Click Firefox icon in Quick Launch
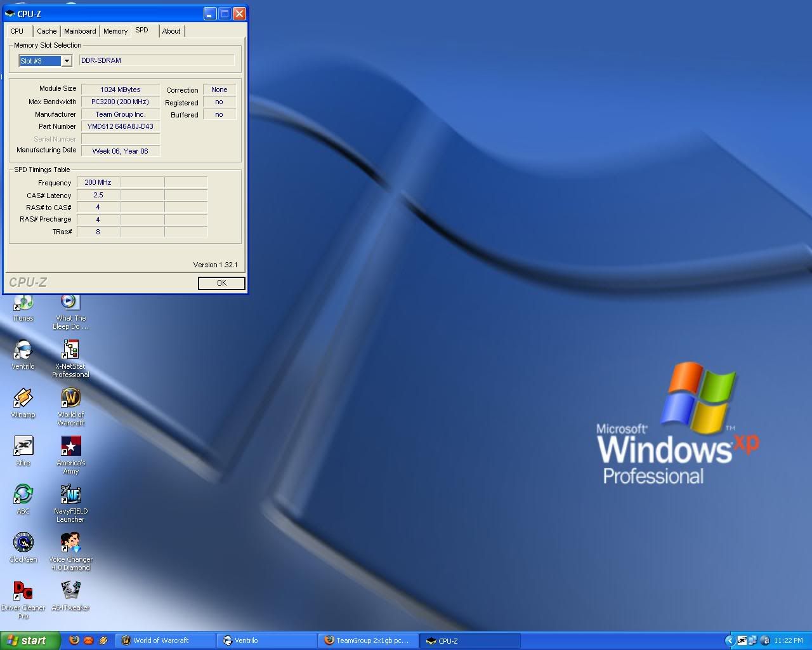 [74, 640]
